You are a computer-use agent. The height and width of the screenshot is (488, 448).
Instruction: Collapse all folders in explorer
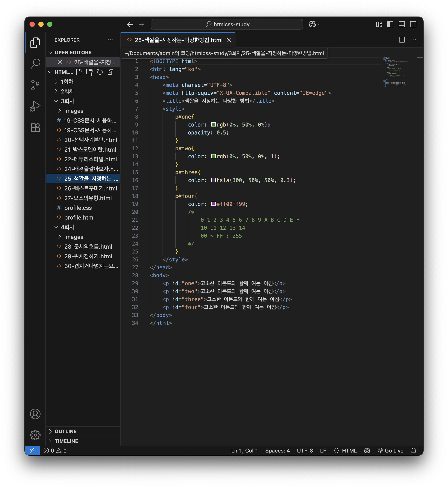(111, 72)
